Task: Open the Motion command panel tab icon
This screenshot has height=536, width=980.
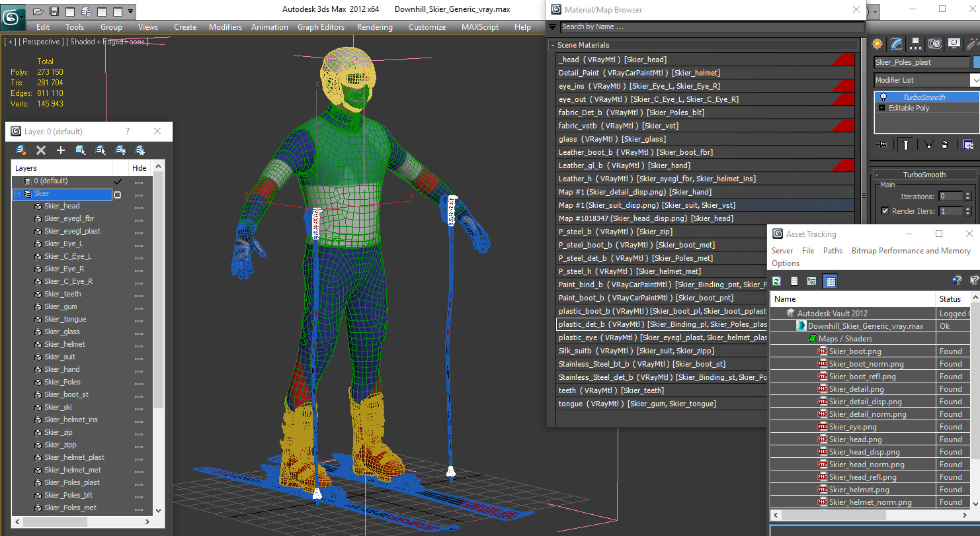Action: pyautogui.click(x=934, y=44)
